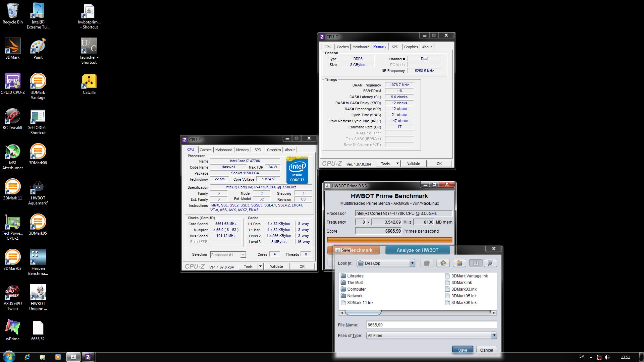Select ASUS GPU Tweak desktop icon
The width and height of the screenshot is (644, 362).
(13, 297)
